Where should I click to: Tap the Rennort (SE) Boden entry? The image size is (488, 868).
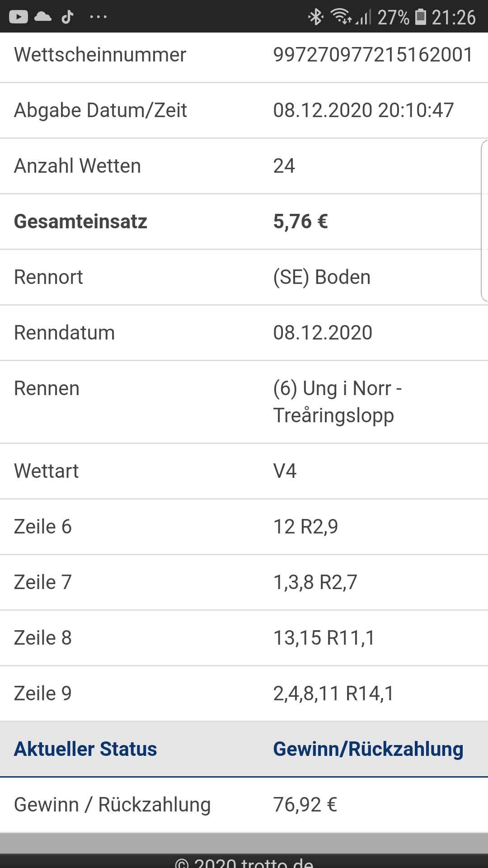(322, 277)
